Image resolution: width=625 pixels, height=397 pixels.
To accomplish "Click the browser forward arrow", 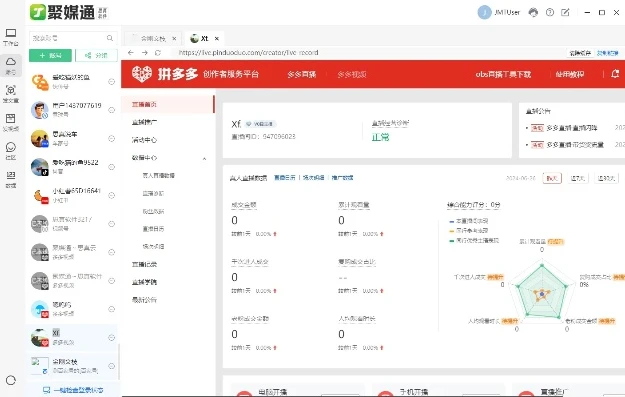I will coord(145,53).
